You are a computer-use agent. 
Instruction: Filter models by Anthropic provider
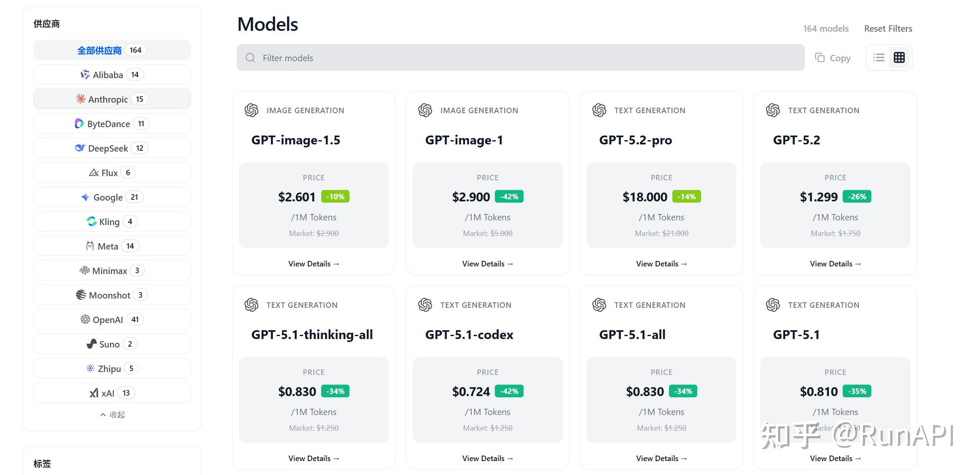click(x=112, y=99)
